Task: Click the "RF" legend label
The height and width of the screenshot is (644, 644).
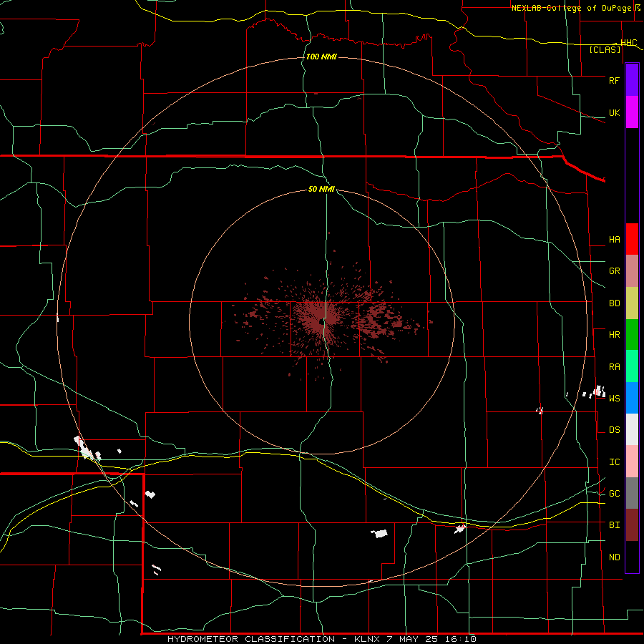Action: pos(614,80)
